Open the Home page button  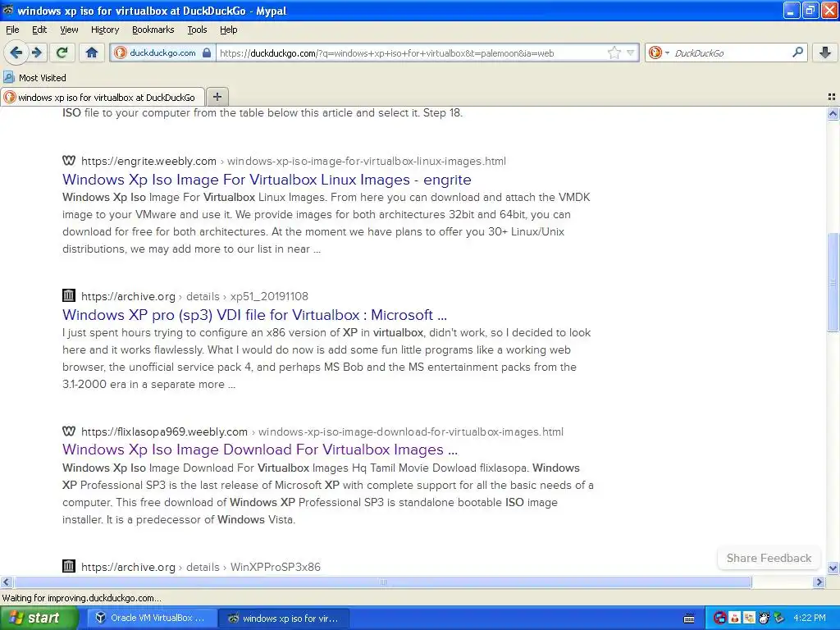pos(92,52)
